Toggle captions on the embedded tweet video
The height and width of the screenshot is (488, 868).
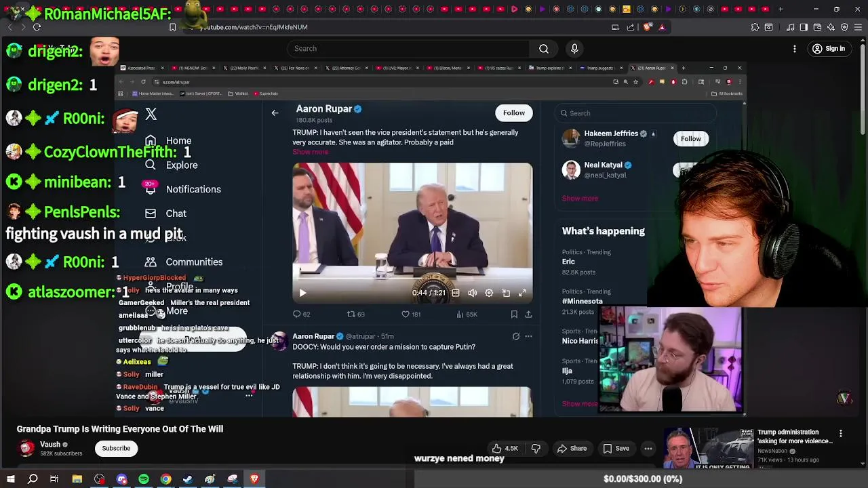[456, 293]
